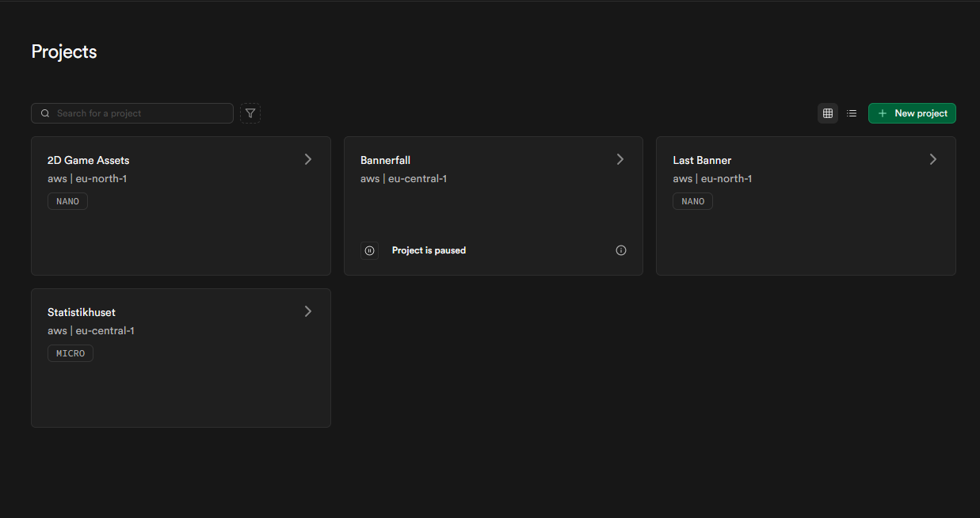Open Last Banner chevron arrow

tap(933, 159)
